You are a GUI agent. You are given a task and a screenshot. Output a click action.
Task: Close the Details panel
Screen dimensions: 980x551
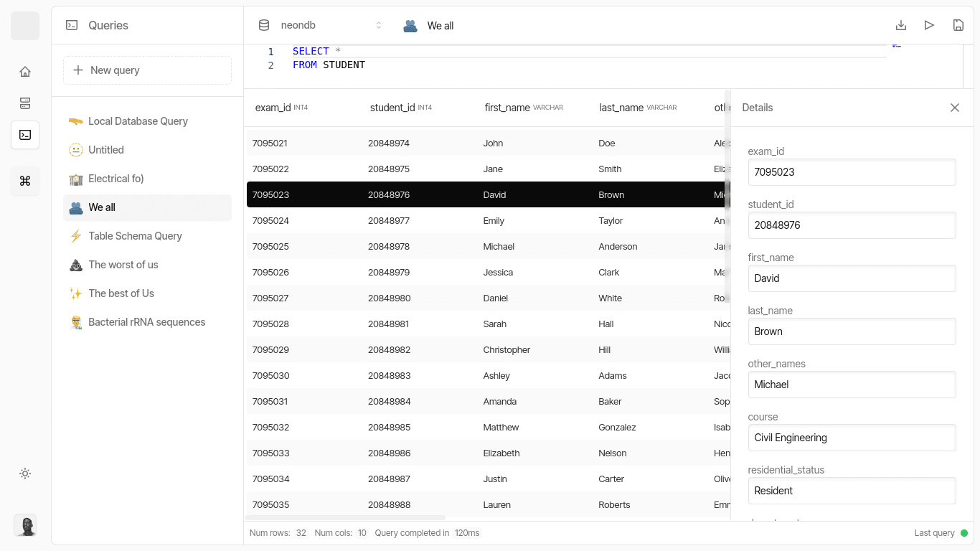pyautogui.click(x=955, y=108)
